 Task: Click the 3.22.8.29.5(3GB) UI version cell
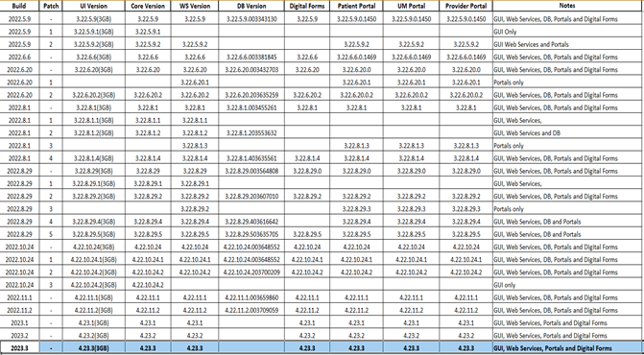tap(94, 234)
